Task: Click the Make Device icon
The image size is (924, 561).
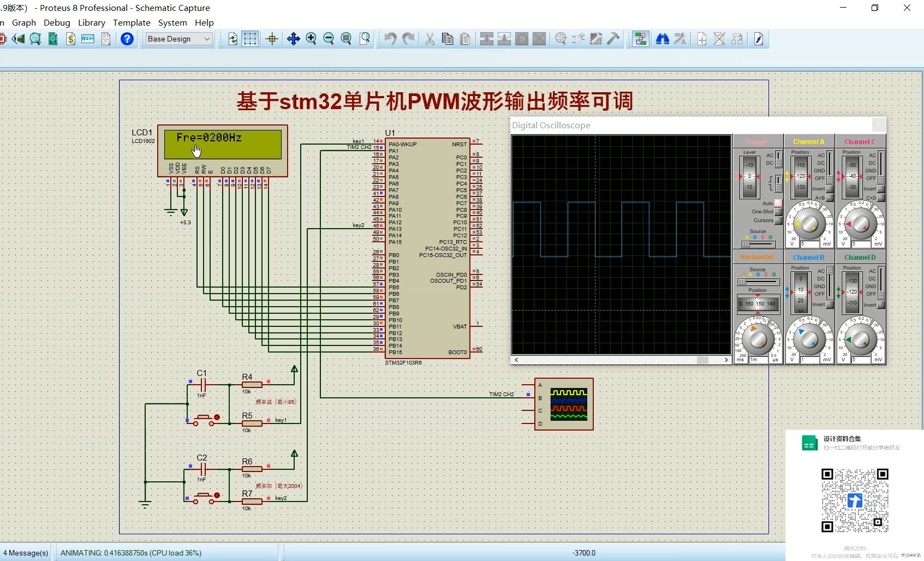Action: [x=579, y=39]
